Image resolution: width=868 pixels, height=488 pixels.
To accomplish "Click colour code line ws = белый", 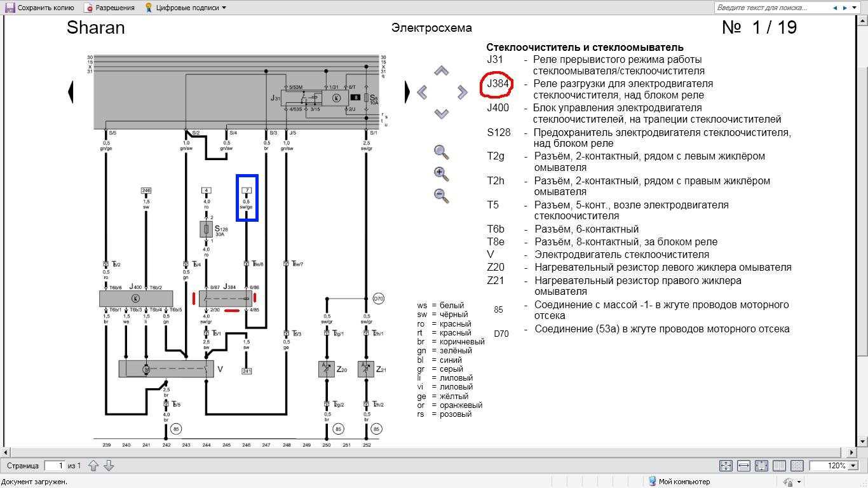I will (441, 306).
